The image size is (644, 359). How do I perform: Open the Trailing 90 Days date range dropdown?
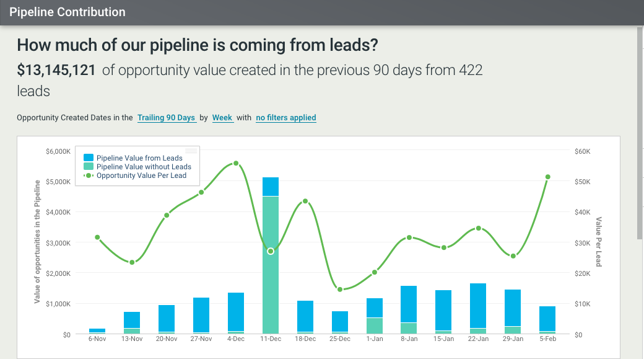[x=167, y=118]
